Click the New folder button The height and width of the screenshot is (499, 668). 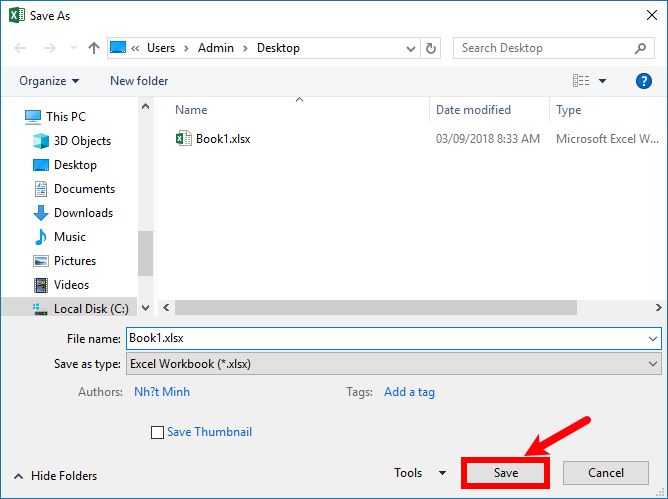click(139, 81)
